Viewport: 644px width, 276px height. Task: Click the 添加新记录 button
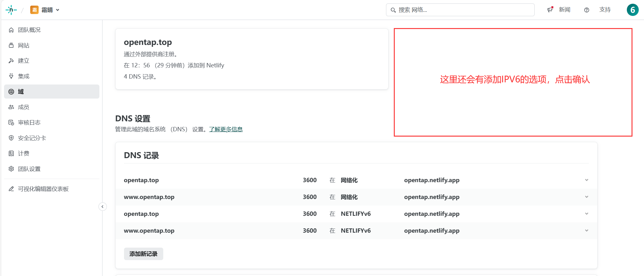(144, 254)
